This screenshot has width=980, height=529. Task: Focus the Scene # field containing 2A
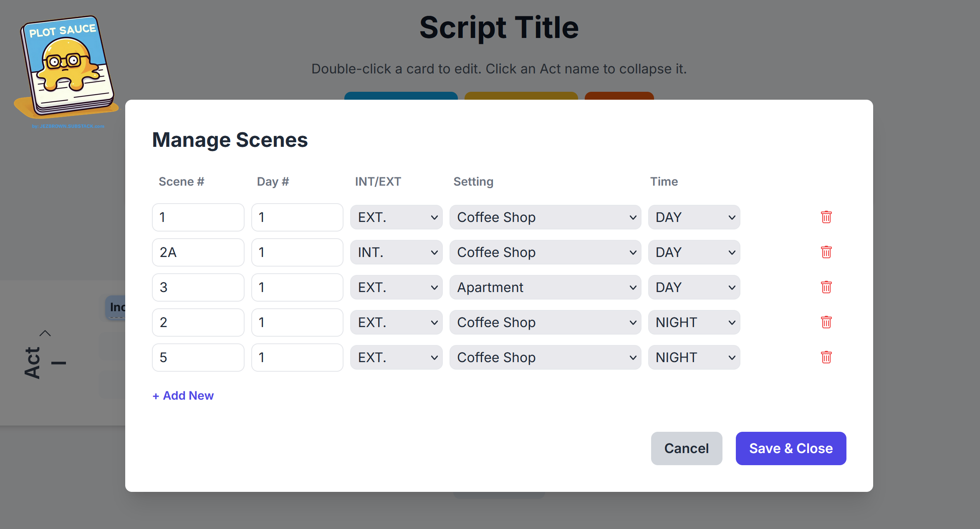(x=198, y=252)
